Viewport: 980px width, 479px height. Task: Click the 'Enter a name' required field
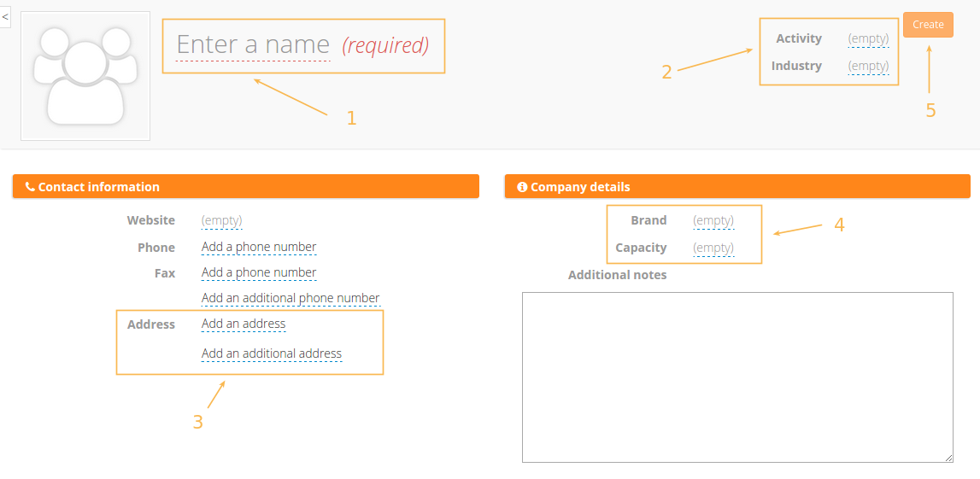click(253, 45)
